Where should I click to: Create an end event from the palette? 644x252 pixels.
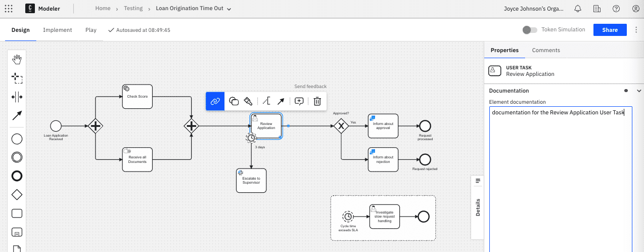coord(17,176)
